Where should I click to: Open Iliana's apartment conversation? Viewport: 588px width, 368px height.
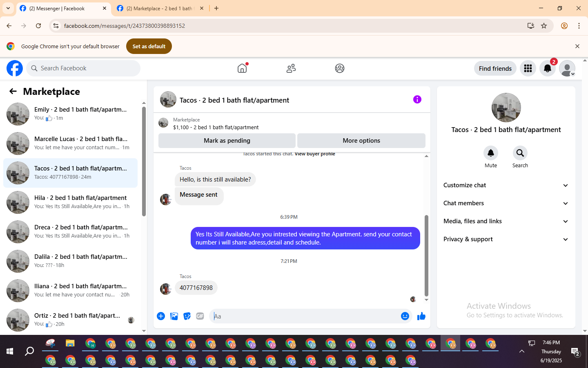point(70,291)
